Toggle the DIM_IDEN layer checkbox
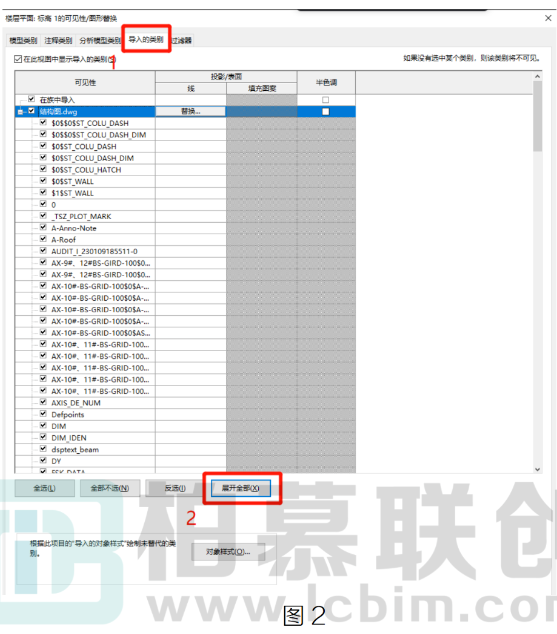This screenshot has height=634, width=557. (x=43, y=437)
